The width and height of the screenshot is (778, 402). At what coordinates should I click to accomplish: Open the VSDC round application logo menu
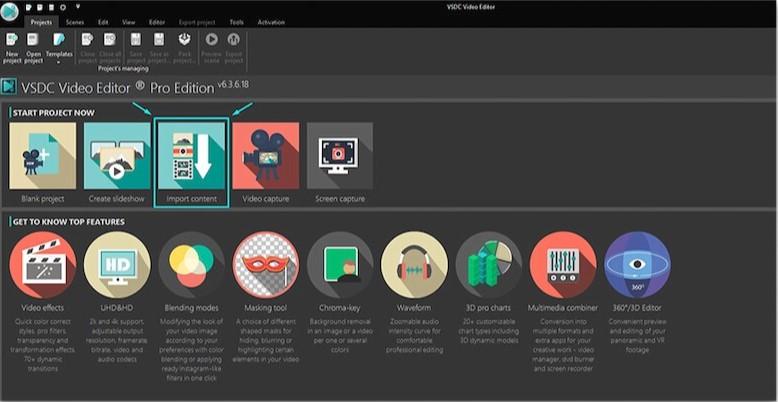coord(9,12)
